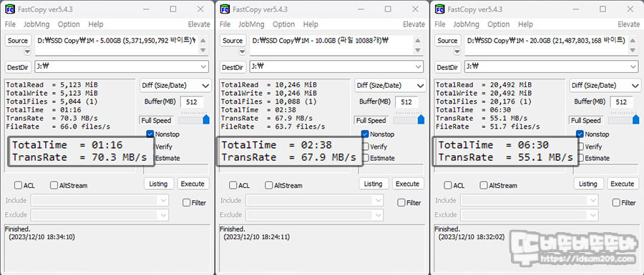644x275 pixels.
Task: Open source history arrow in 10.0GB window
Action: [243, 51]
